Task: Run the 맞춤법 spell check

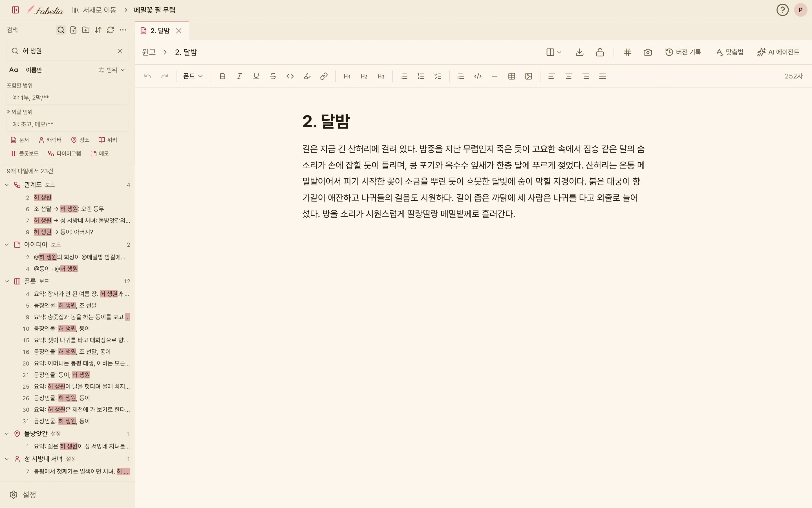Action: click(x=729, y=52)
